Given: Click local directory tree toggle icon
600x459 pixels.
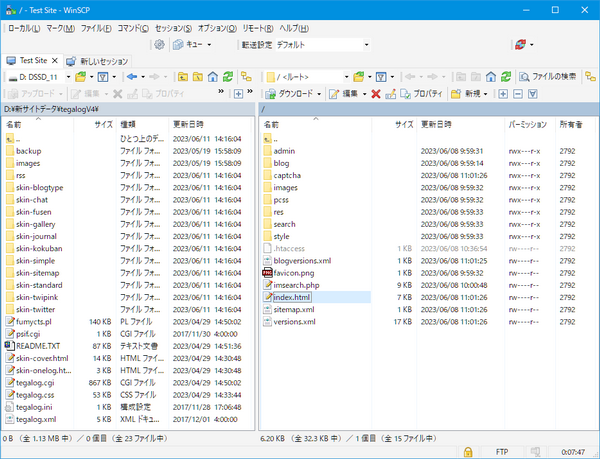Looking at the screenshot, I should point(246,77).
